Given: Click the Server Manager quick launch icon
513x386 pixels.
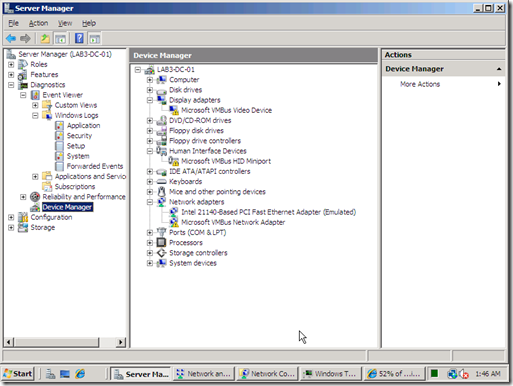Looking at the screenshot, I should pyautogui.click(x=50, y=374).
